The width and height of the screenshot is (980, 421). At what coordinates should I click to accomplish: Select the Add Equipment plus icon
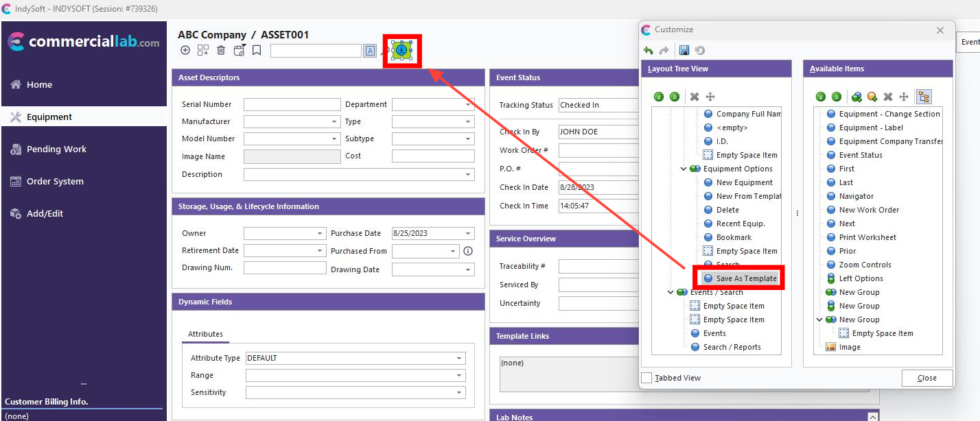click(185, 50)
